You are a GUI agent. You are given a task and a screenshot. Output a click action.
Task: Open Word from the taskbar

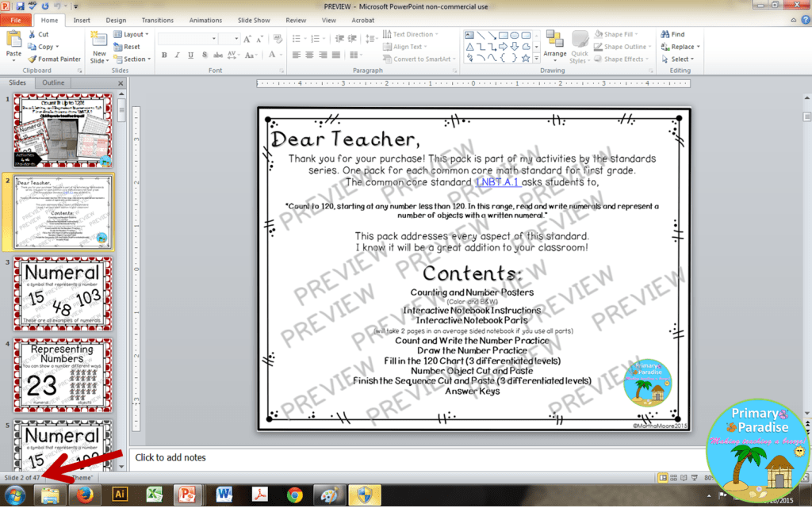click(224, 495)
